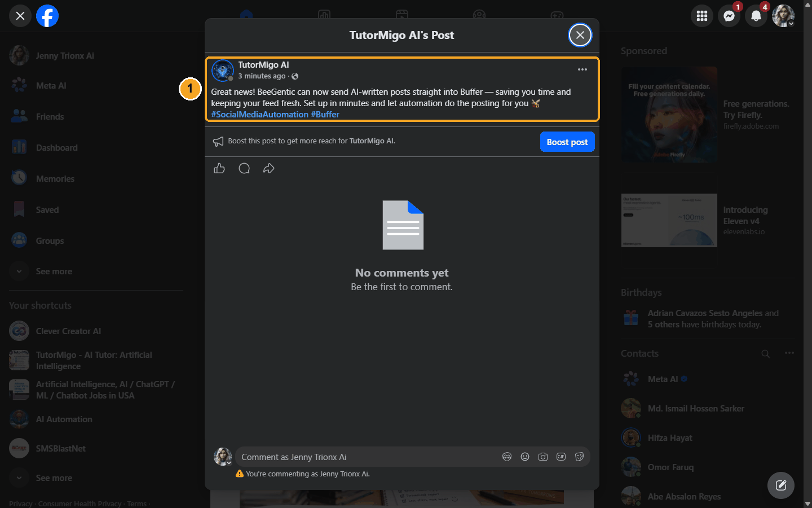The height and width of the screenshot is (508, 812).
Task: Attach a photo with the camera icon
Action: click(x=543, y=457)
